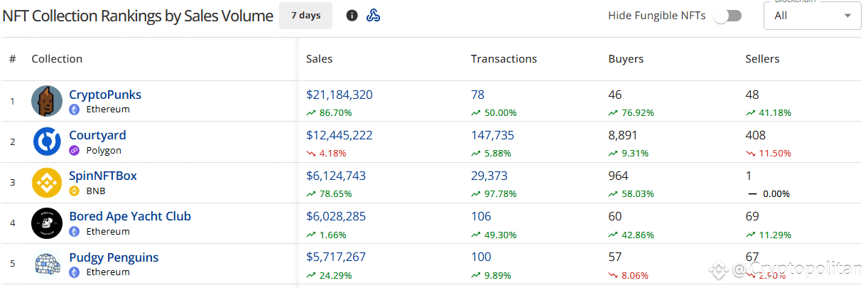868x288 pixels.
Task: Click the rank number 1 cell
Action: coord(12,101)
